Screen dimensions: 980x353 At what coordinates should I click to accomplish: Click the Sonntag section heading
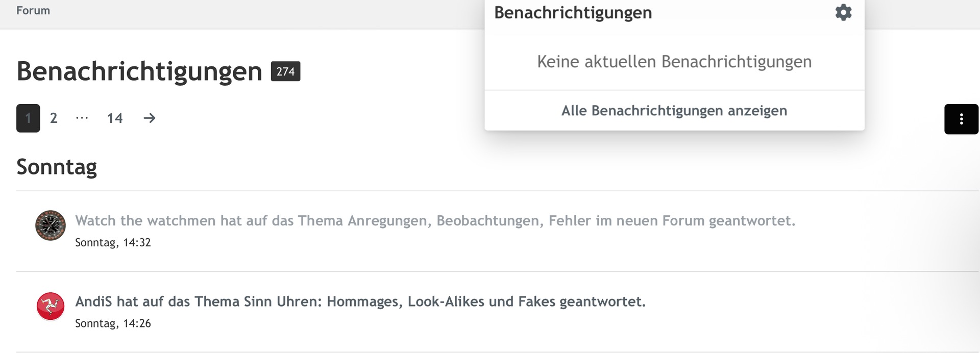tap(57, 167)
